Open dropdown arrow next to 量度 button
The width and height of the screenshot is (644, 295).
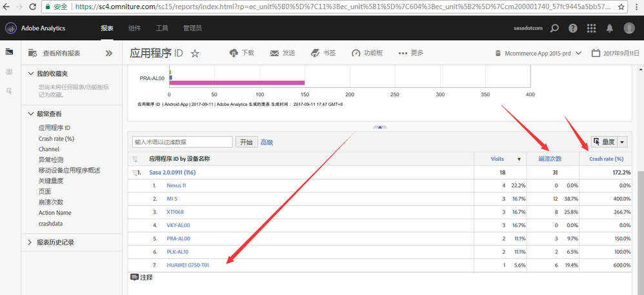click(x=622, y=142)
